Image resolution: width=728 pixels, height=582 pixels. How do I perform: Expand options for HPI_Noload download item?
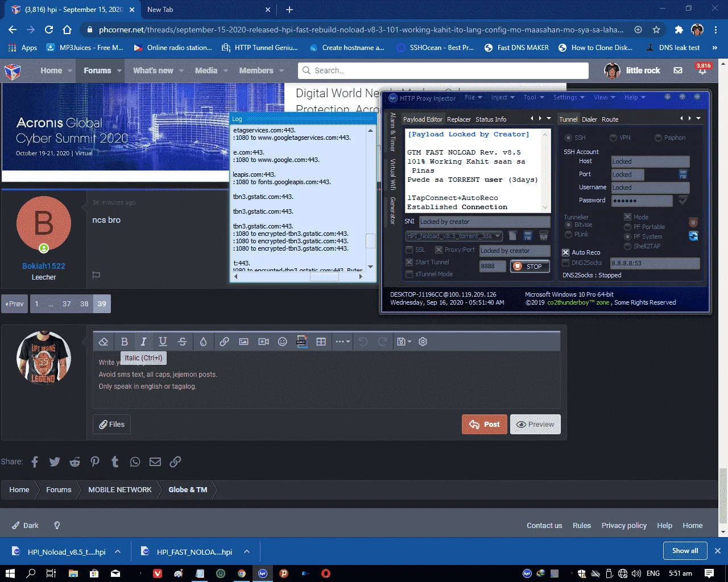pyautogui.click(x=118, y=551)
